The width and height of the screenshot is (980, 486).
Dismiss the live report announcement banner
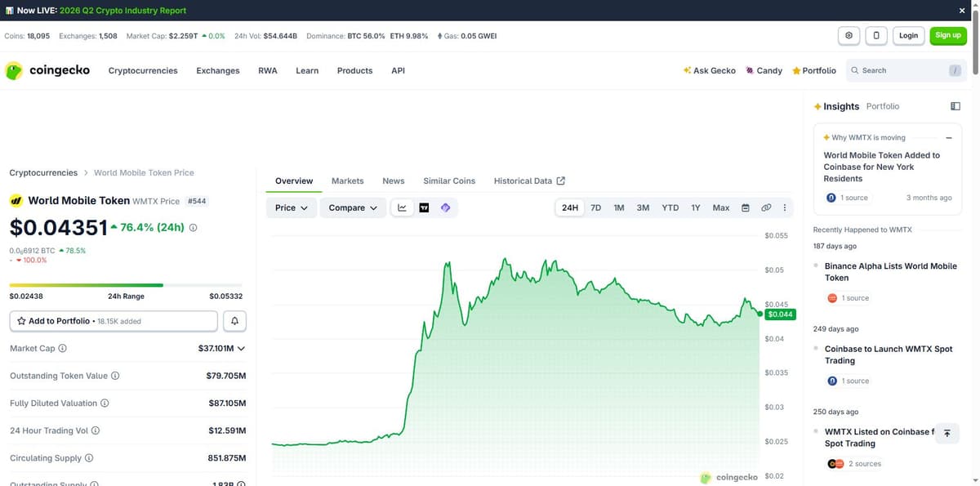tap(962, 11)
